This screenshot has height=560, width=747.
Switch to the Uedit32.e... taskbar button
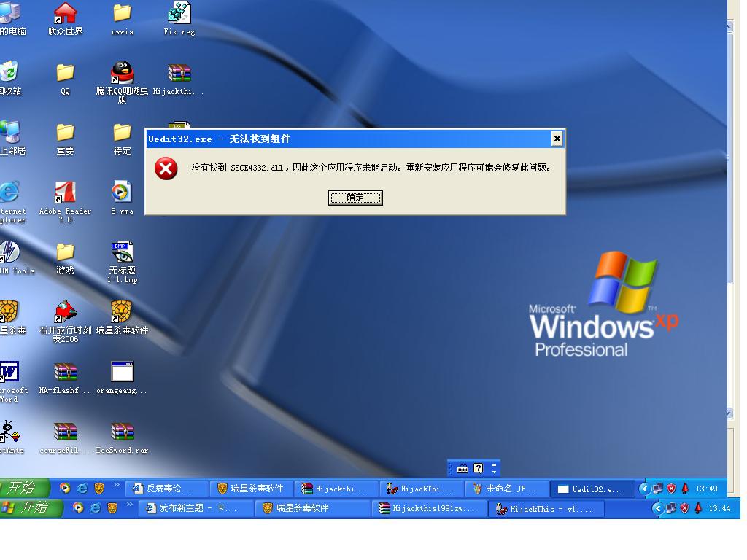[x=592, y=489]
